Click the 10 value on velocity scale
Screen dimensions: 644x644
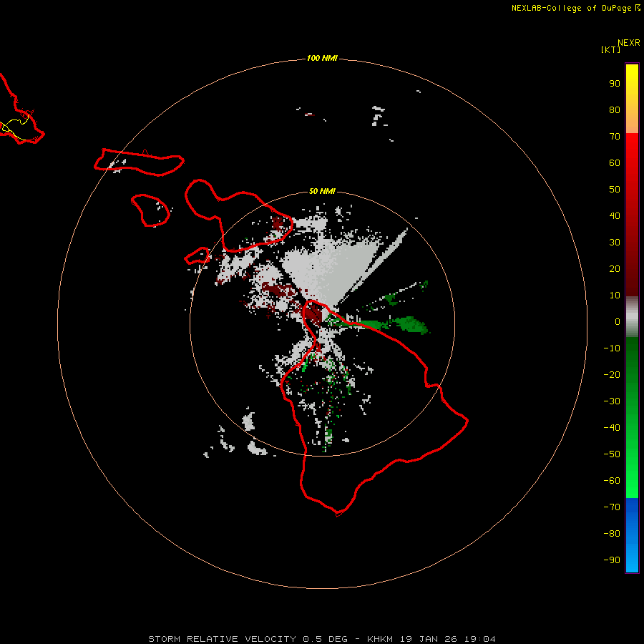point(615,296)
